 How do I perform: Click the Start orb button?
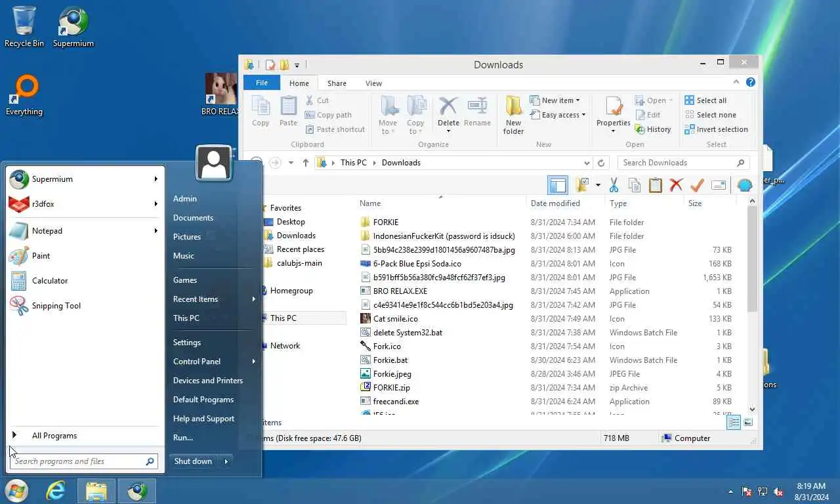pyautogui.click(x=16, y=491)
